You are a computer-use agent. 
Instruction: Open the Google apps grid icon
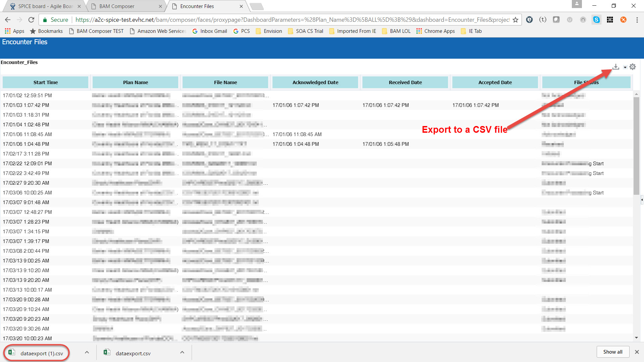(x=610, y=20)
